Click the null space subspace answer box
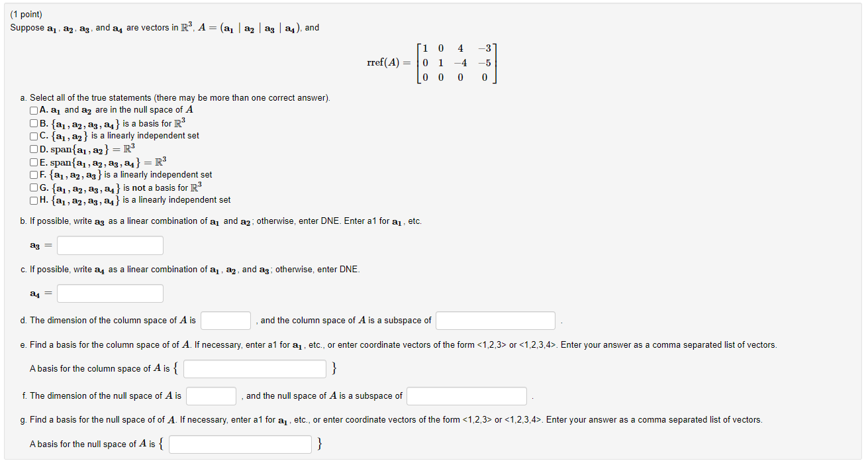Image resolution: width=868 pixels, height=465 pixels. [466, 396]
